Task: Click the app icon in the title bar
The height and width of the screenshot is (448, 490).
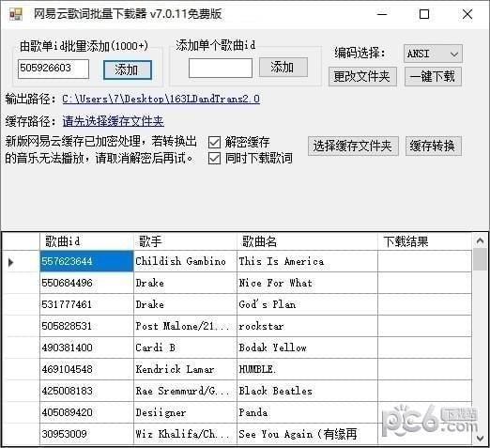Action: [x=15, y=14]
